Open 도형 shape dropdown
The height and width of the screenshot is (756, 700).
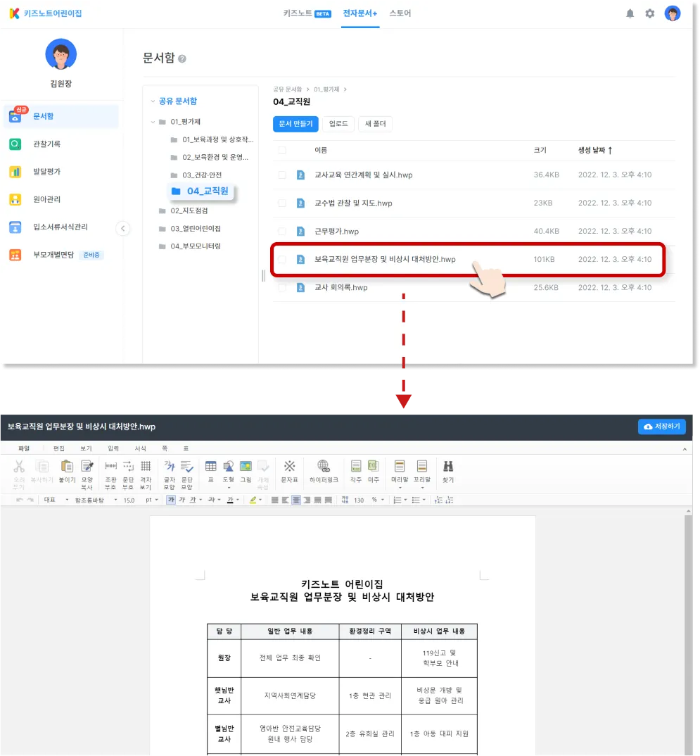229,487
